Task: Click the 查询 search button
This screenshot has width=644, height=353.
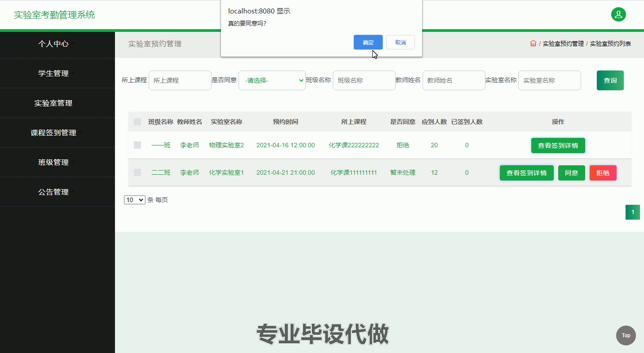Action: 610,80
